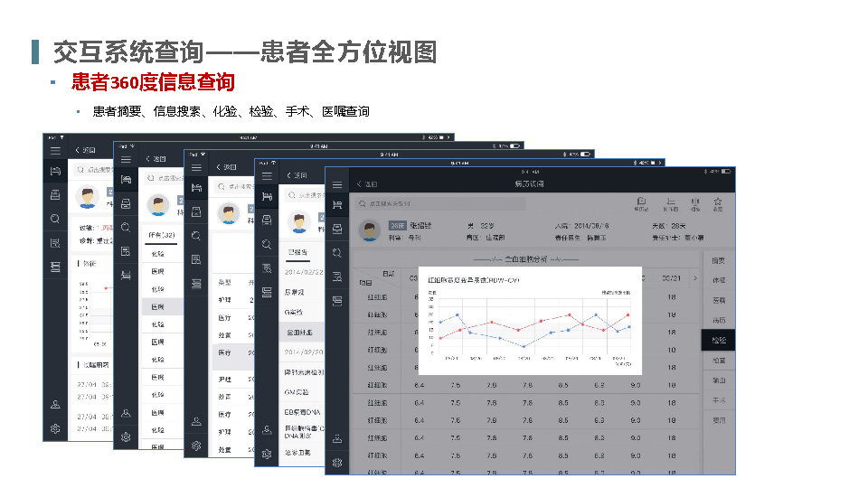Tap 返回 in the 类型 orders window
The width and height of the screenshot is (868, 488).
[226, 167]
